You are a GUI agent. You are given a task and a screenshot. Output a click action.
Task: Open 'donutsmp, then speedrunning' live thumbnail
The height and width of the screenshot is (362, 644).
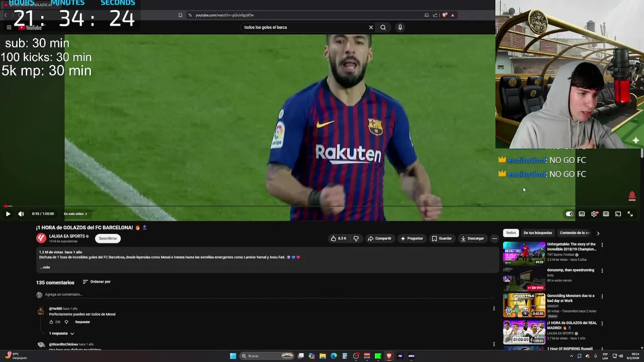[524, 279]
